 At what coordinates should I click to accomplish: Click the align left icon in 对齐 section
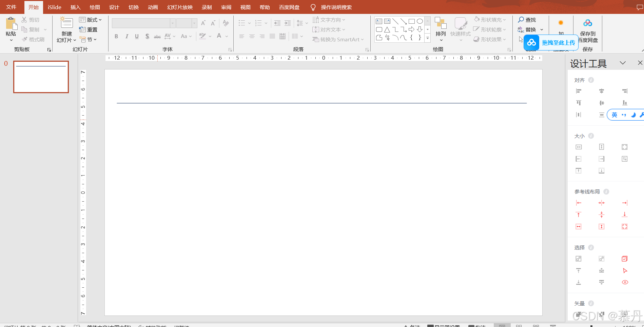[579, 91]
